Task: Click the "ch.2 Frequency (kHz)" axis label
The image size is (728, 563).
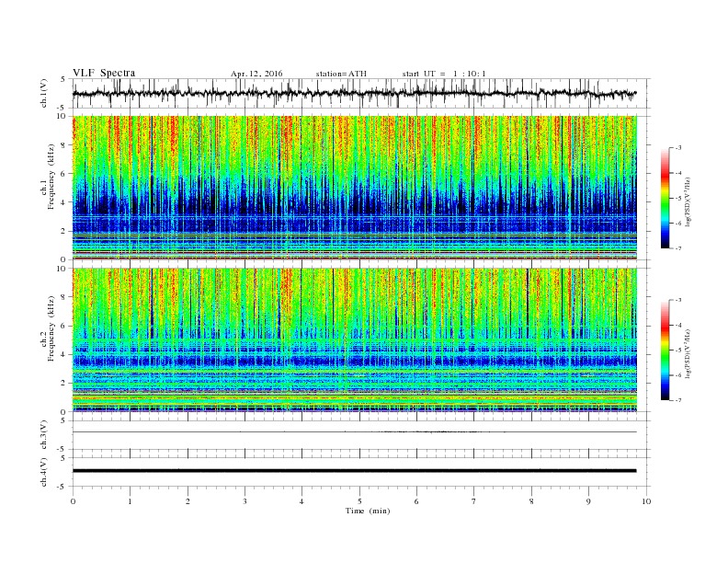Action: [48, 327]
